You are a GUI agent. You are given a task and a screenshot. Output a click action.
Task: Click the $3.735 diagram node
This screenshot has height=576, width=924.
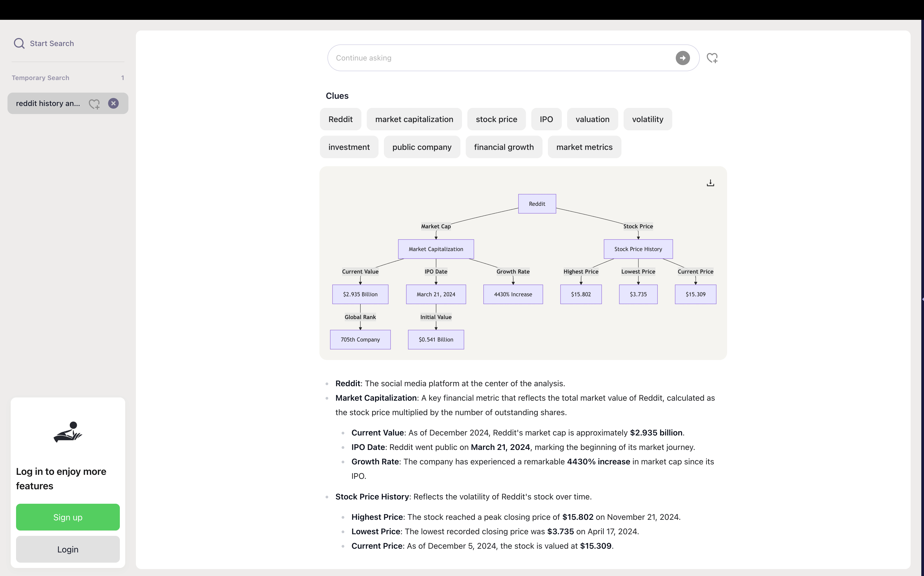coord(638,294)
